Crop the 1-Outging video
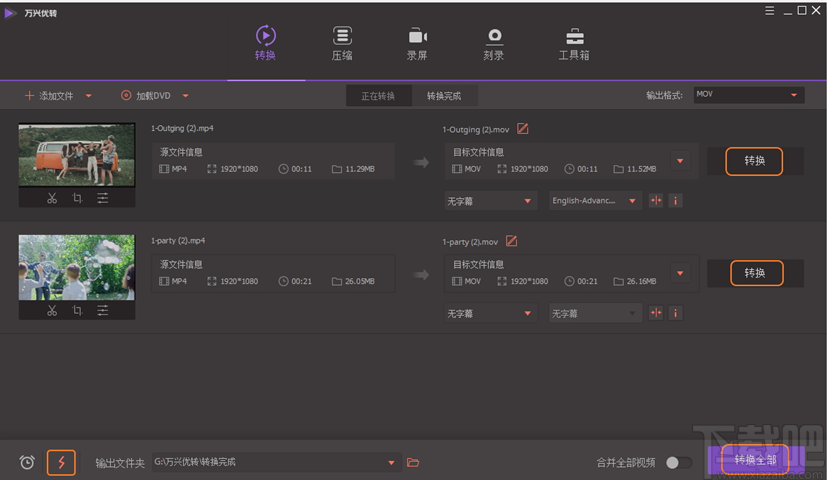The image size is (827, 480). pos(77,198)
